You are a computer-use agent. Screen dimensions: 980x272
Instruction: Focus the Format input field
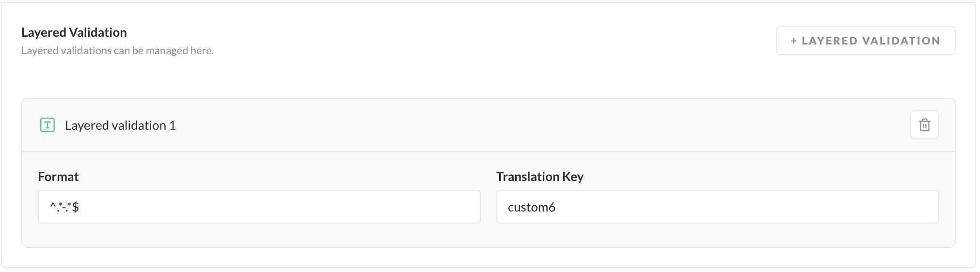coord(259,207)
